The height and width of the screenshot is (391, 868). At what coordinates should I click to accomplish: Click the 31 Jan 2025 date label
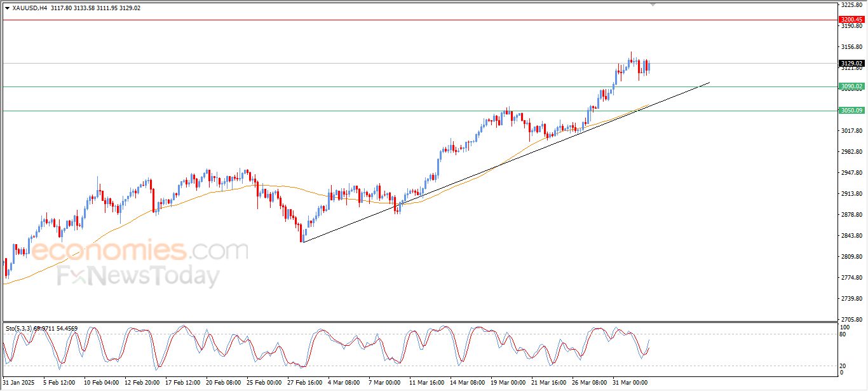pos(17,383)
